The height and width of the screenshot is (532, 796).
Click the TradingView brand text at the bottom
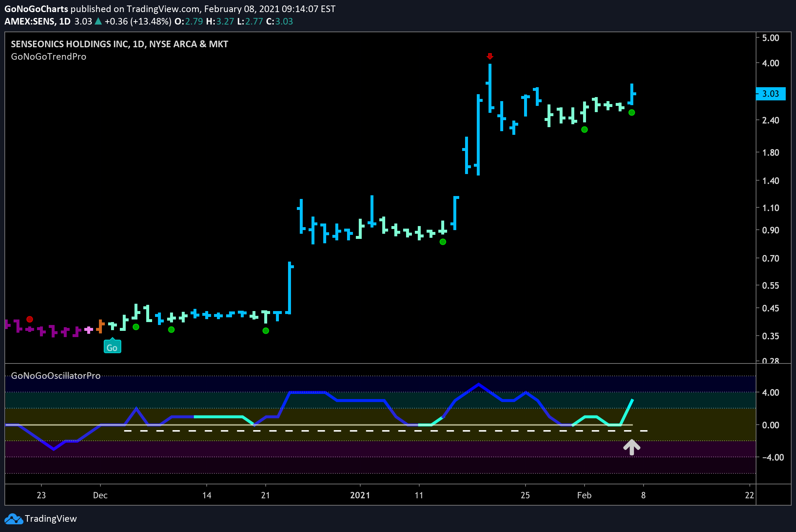pos(51,519)
